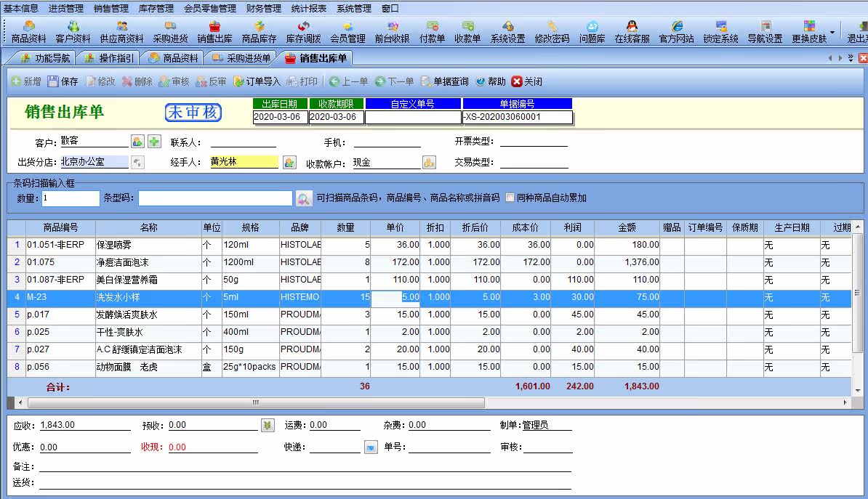Click 自定义单号 input field
Viewport: 868px width, 499px height.
pyautogui.click(x=413, y=117)
